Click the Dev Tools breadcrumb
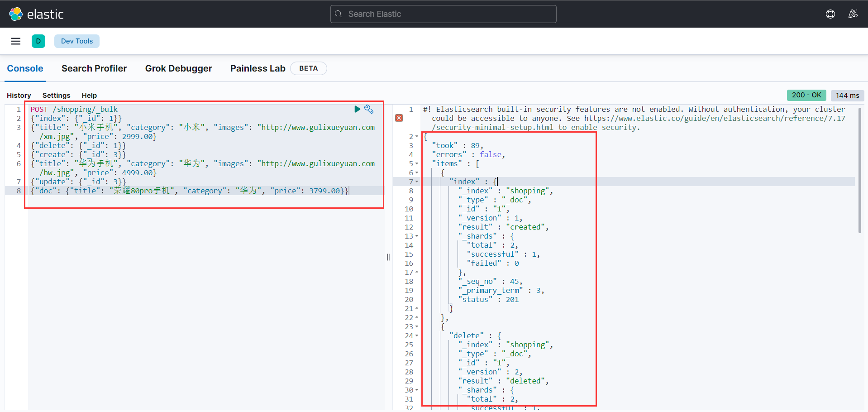868x412 pixels. (77, 41)
